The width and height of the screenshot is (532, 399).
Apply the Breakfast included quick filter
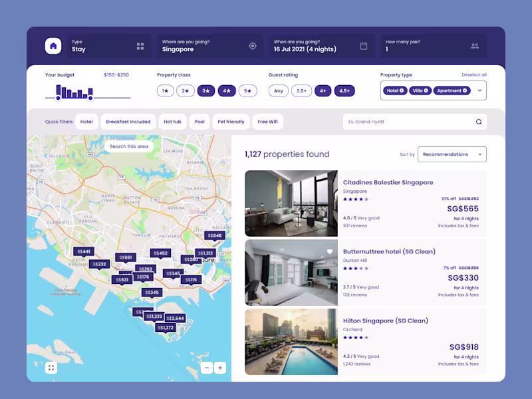tap(128, 122)
